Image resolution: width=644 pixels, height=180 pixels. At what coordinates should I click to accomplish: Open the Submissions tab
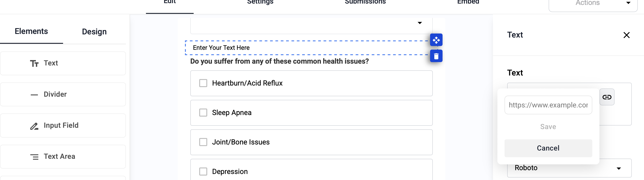click(x=365, y=2)
